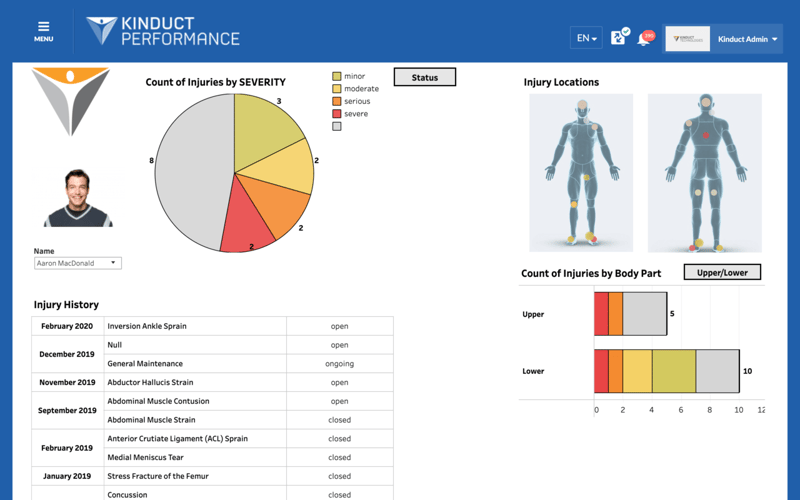The image size is (800, 500).
Task: Select the minor severity legend swatch
Action: [x=337, y=76]
